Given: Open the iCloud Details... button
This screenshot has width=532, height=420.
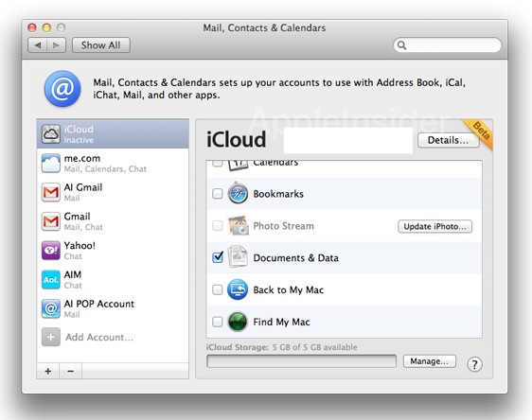Looking at the screenshot, I should pos(449,140).
